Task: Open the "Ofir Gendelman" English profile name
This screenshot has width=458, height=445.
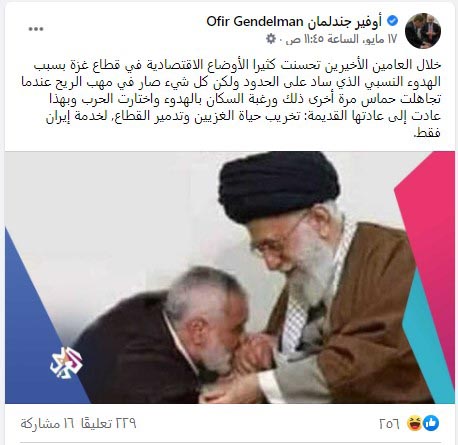Action: pyautogui.click(x=255, y=22)
